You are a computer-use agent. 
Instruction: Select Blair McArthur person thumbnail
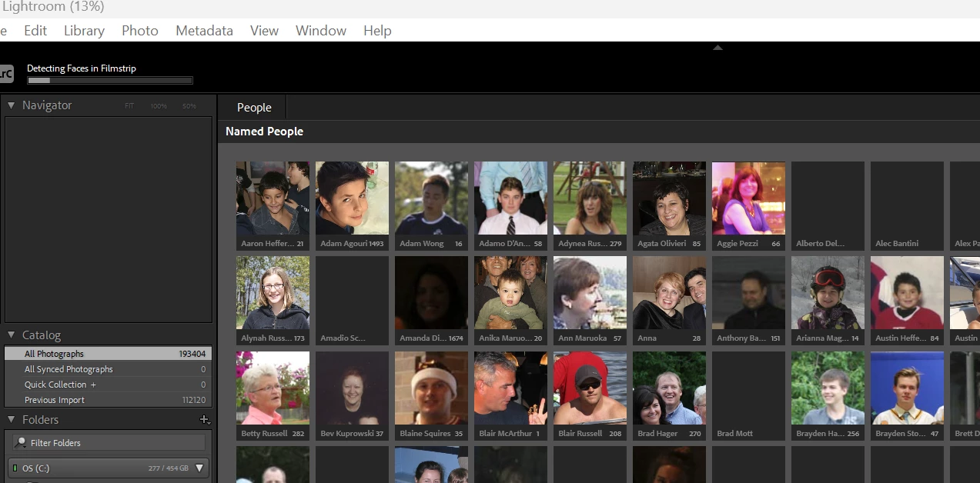click(510, 388)
